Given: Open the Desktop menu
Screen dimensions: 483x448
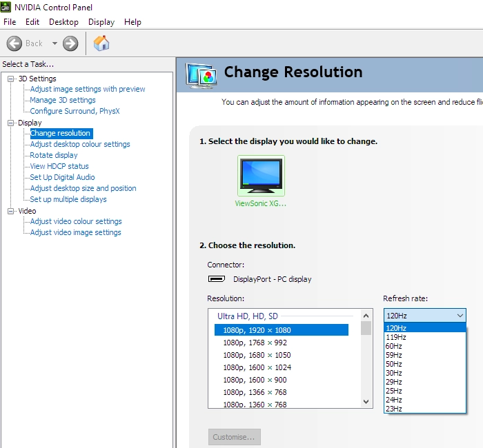Looking at the screenshot, I should click(x=63, y=22).
